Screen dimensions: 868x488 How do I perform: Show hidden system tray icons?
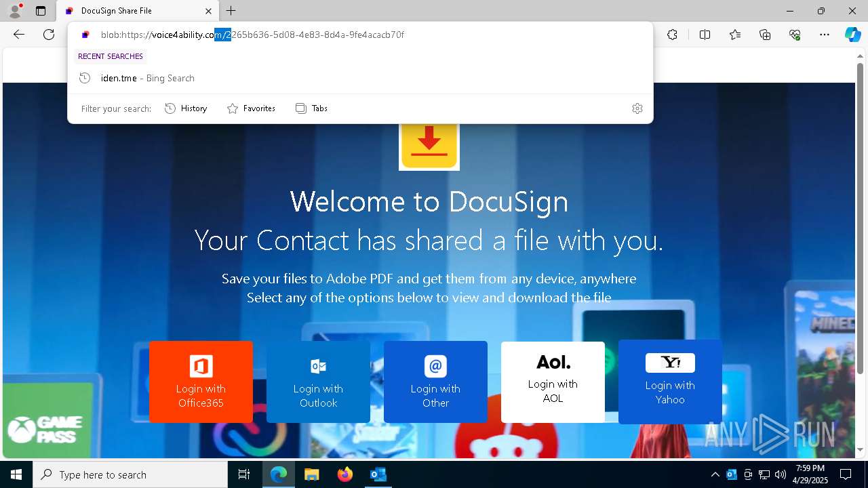715,474
